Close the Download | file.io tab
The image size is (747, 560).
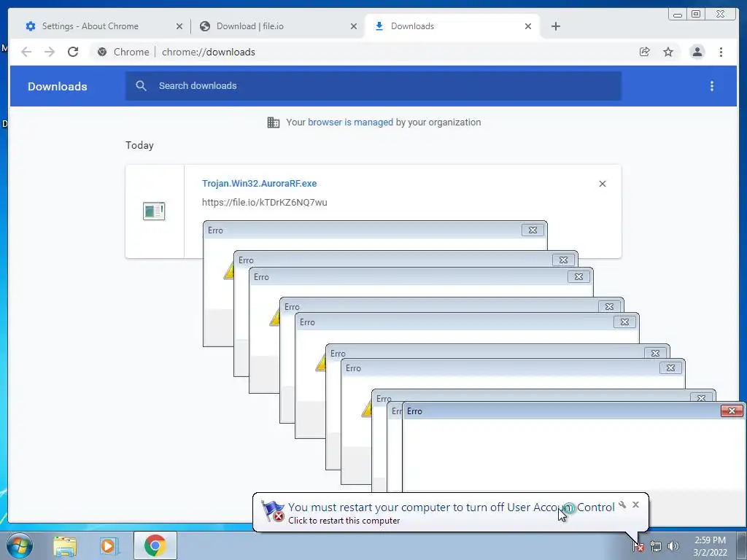354,26
